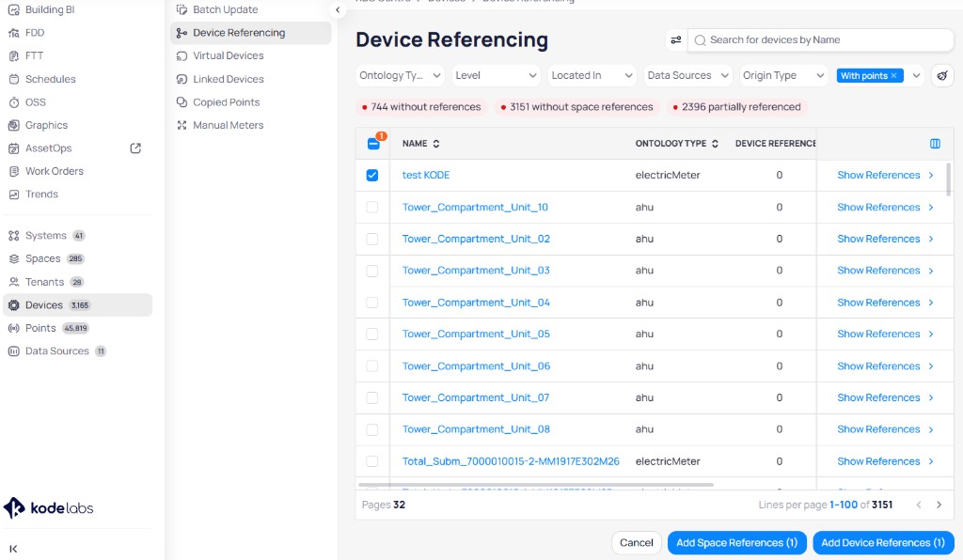The image size is (963, 560).
Task: Click the kodelabs logo
Action: 49,508
